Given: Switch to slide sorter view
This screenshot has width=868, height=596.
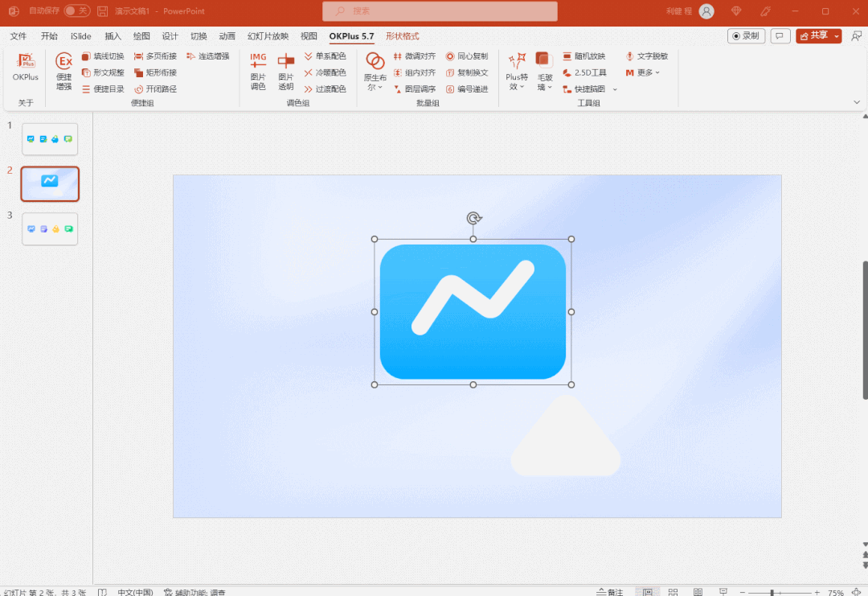Looking at the screenshot, I should point(673,592).
